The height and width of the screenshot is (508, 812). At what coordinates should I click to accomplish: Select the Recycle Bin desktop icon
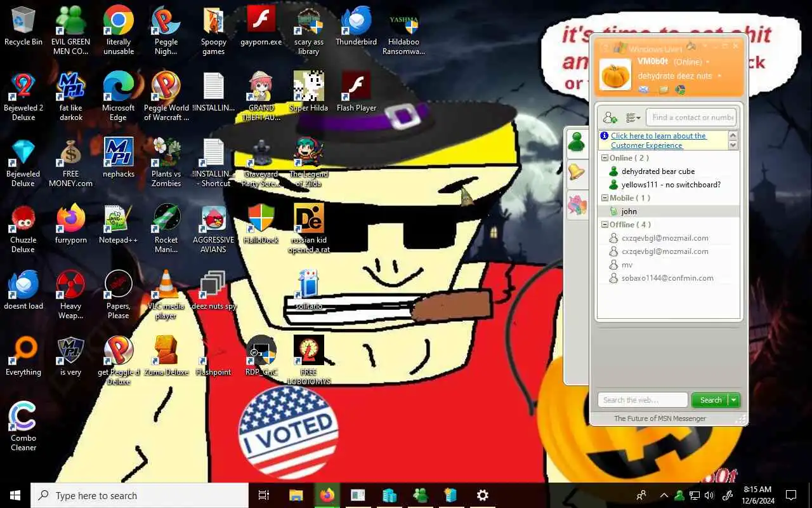[x=23, y=25]
